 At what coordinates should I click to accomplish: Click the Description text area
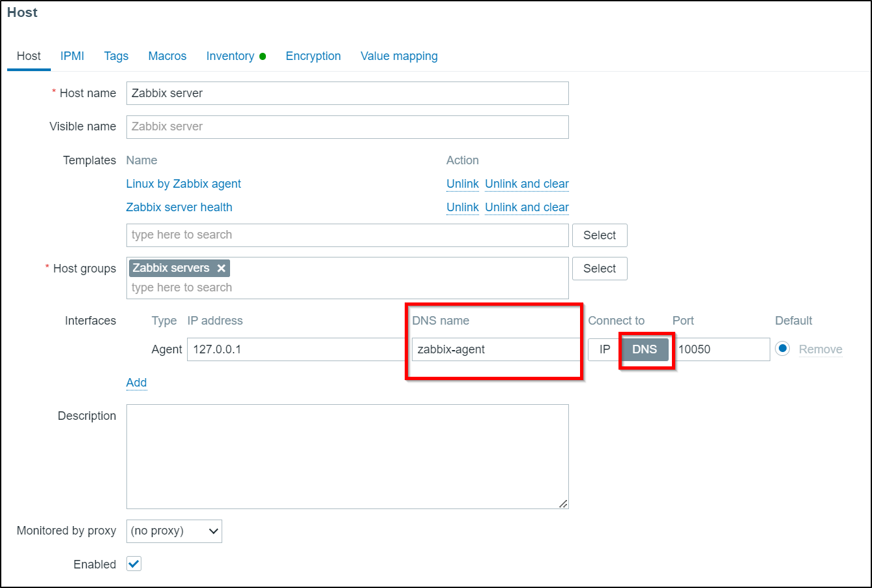point(347,456)
